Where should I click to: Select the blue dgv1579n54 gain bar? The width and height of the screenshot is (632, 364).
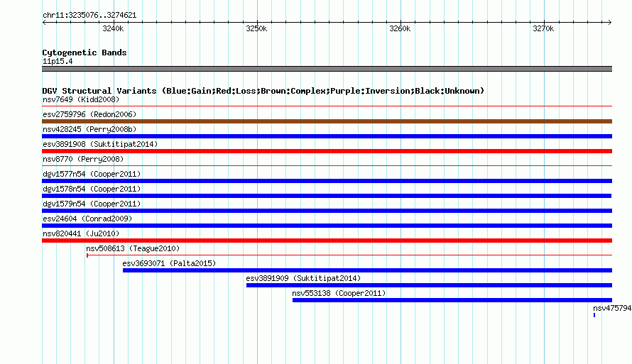(x=327, y=211)
